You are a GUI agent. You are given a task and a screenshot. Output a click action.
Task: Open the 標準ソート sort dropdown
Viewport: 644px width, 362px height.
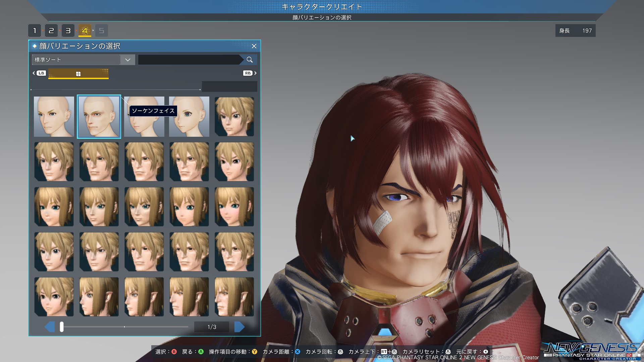76,60
